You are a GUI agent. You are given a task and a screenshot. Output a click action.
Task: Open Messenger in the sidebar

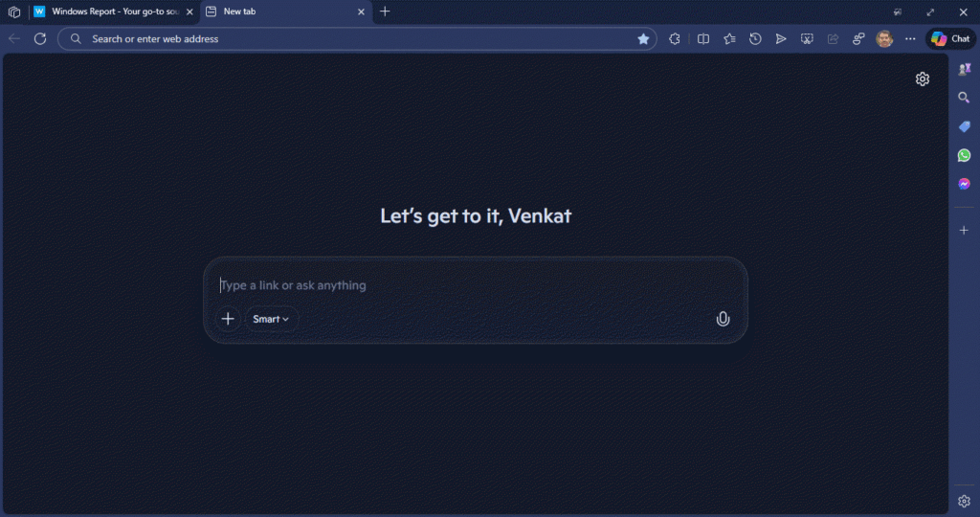pos(964,184)
